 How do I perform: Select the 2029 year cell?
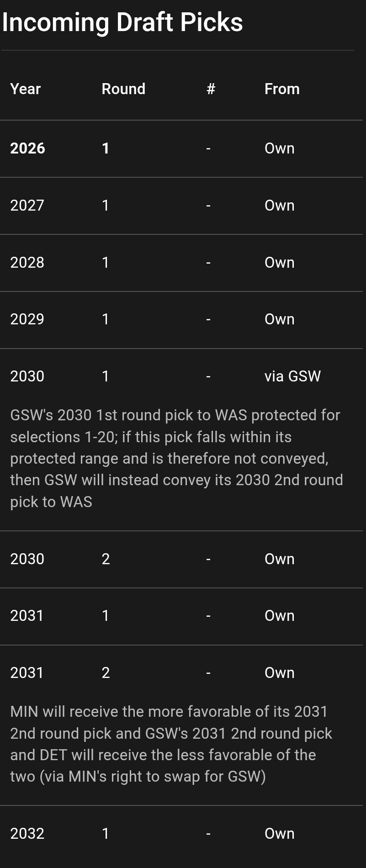tap(27, 319)
